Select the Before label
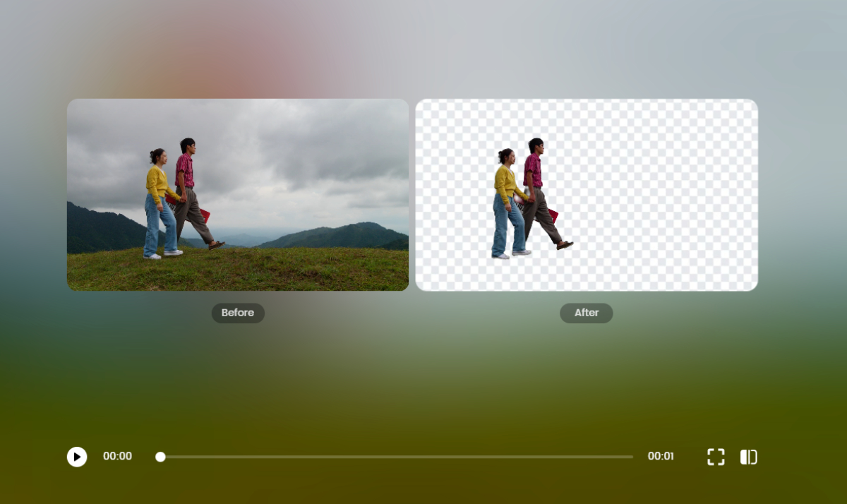 click(238, 313)
